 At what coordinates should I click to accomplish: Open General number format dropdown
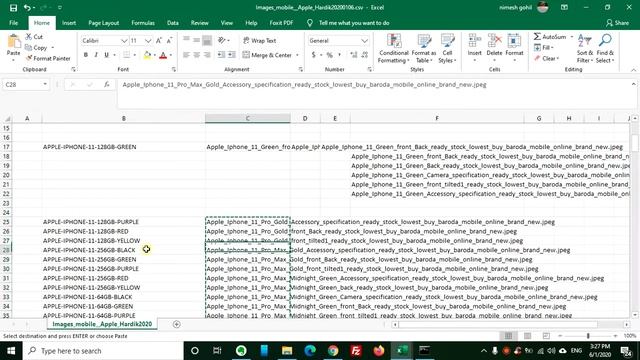coord(364,40)
